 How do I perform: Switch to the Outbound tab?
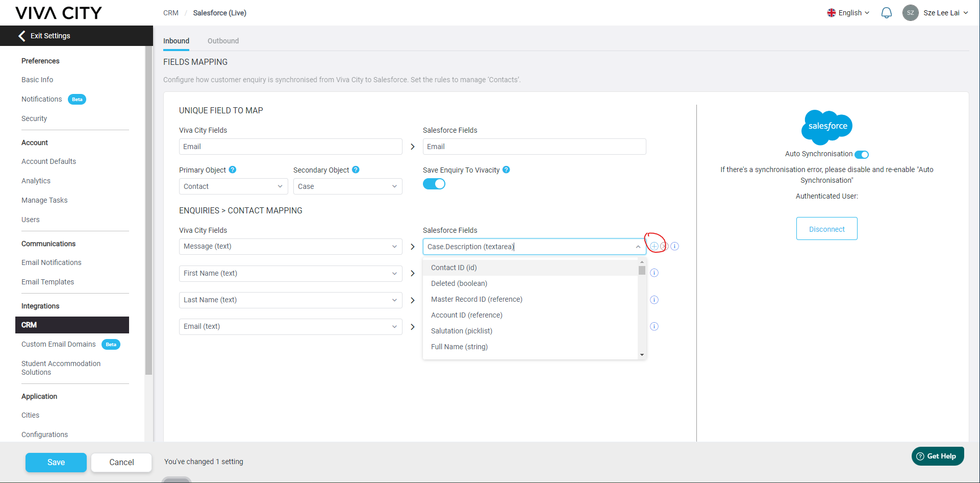(x=223, y=41)
